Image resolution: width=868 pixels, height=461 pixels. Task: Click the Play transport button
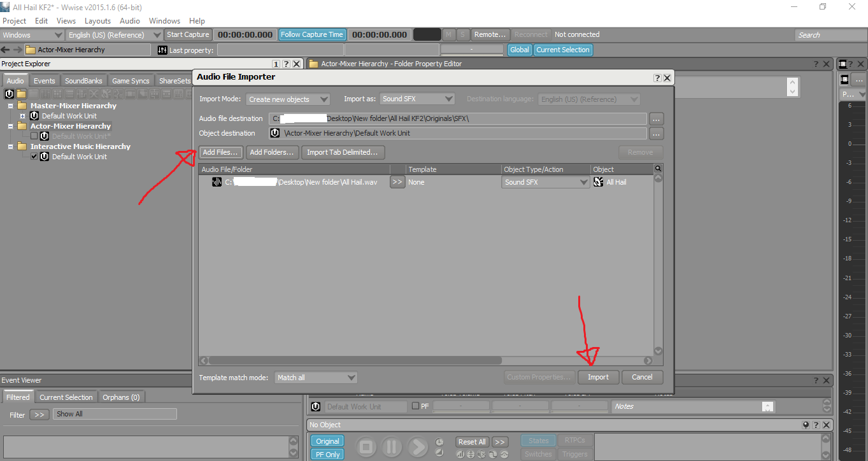(418, 447)
